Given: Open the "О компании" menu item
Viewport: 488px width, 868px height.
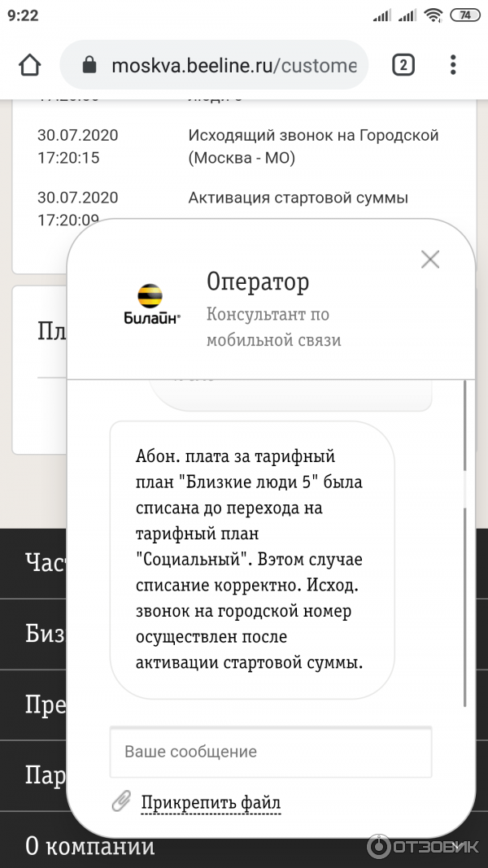Looking at the screenshot, I should coord(89,846).
